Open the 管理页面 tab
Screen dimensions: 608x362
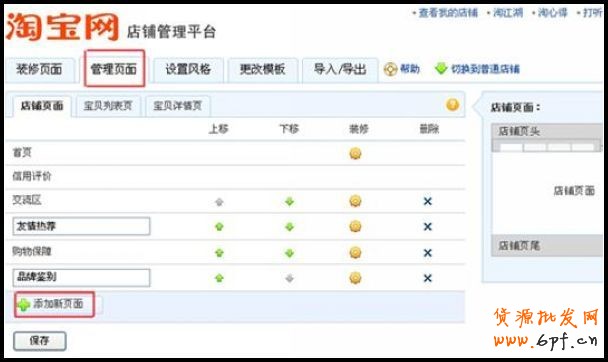[x=114, y=69]
